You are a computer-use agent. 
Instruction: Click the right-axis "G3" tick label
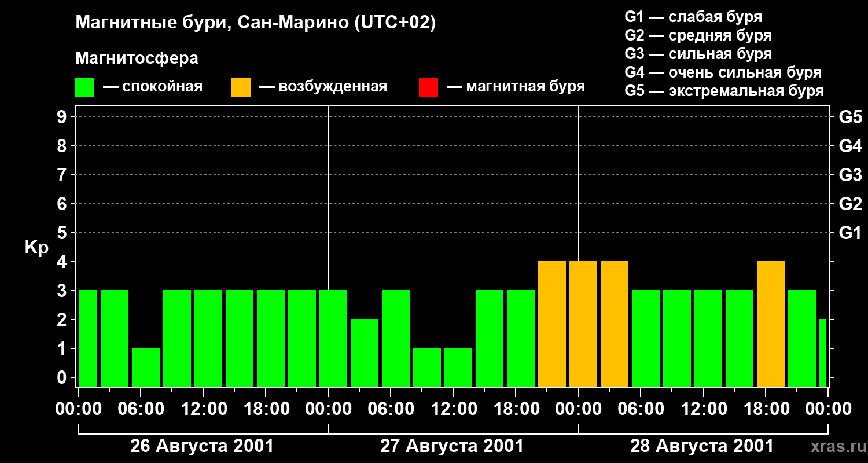click(x=851, y=175)
